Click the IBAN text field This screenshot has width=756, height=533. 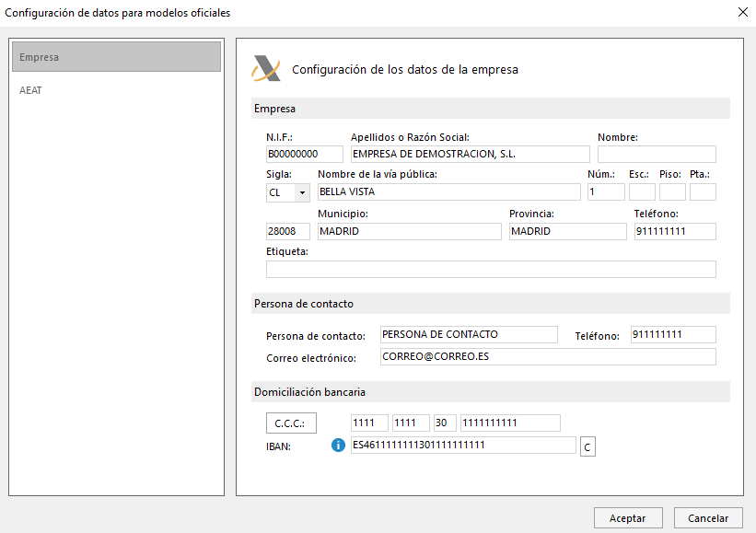coord(462,446)
